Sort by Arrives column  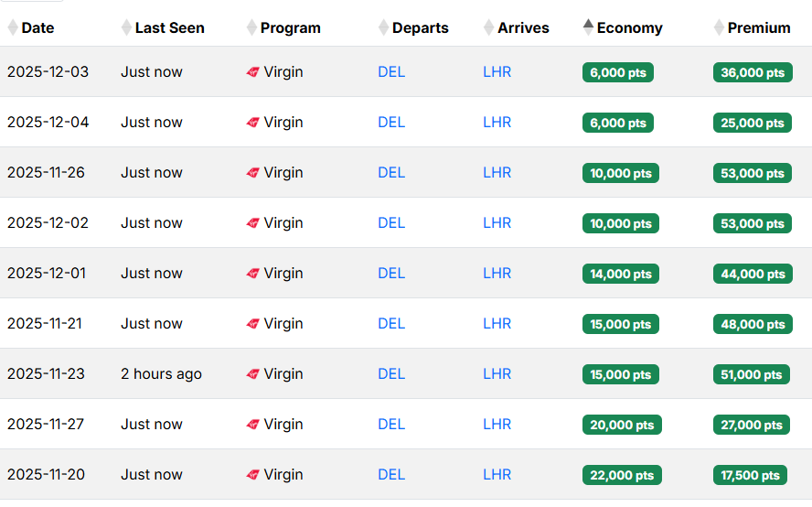[523, 27]
